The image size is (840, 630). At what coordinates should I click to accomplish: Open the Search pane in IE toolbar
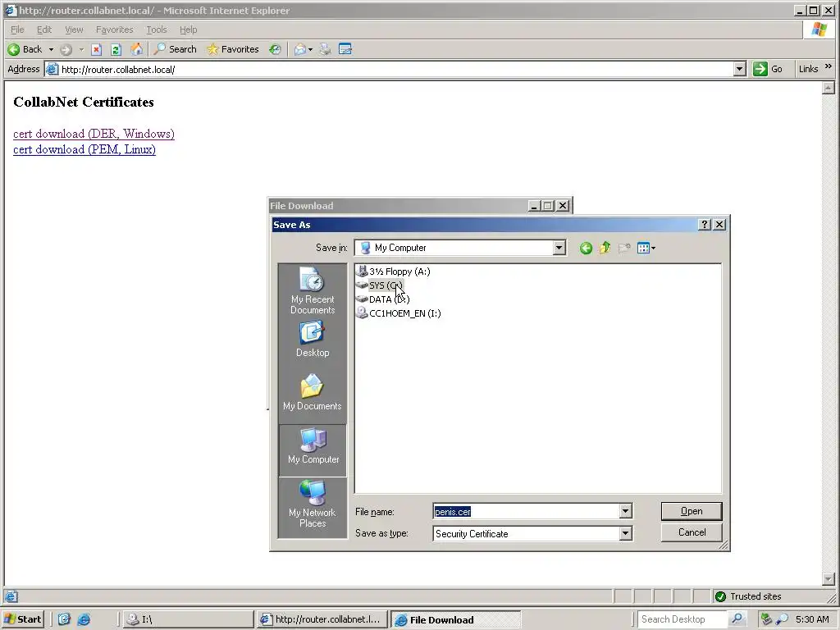pos(176,49)
